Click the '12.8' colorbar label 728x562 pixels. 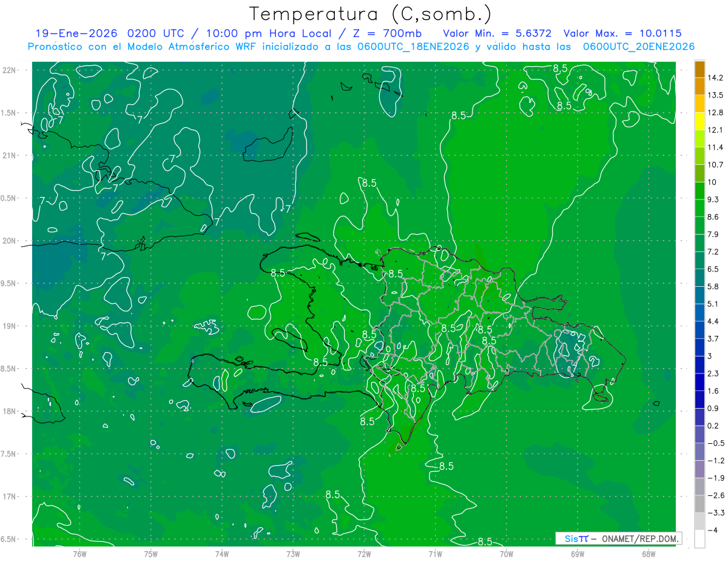tap(715, 112)
